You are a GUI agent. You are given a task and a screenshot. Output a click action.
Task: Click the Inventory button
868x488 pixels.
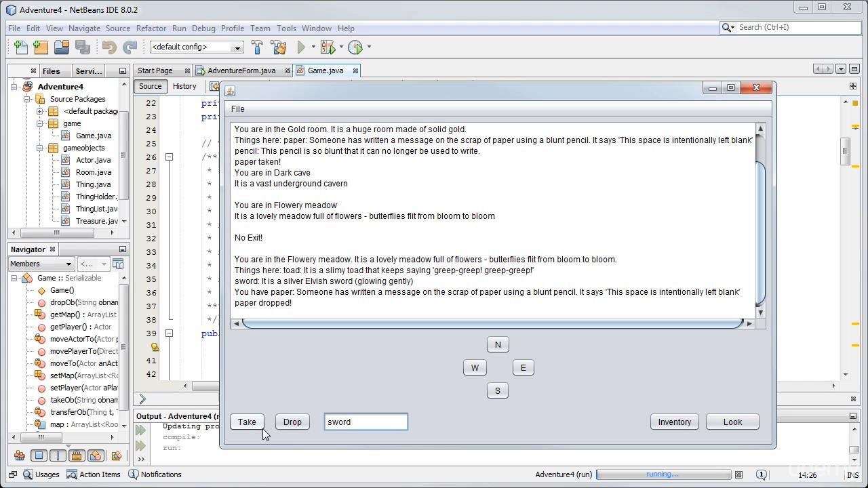tap(675, 422)
